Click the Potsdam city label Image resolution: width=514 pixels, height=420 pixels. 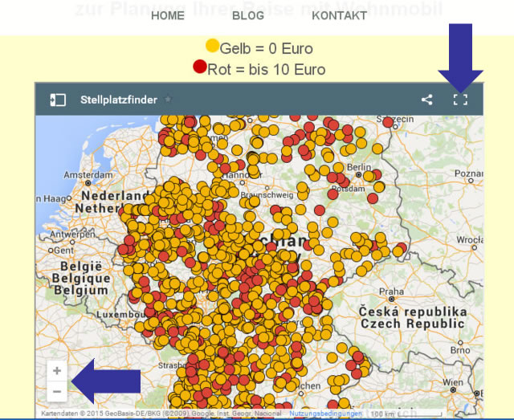(x=348, y=189)
